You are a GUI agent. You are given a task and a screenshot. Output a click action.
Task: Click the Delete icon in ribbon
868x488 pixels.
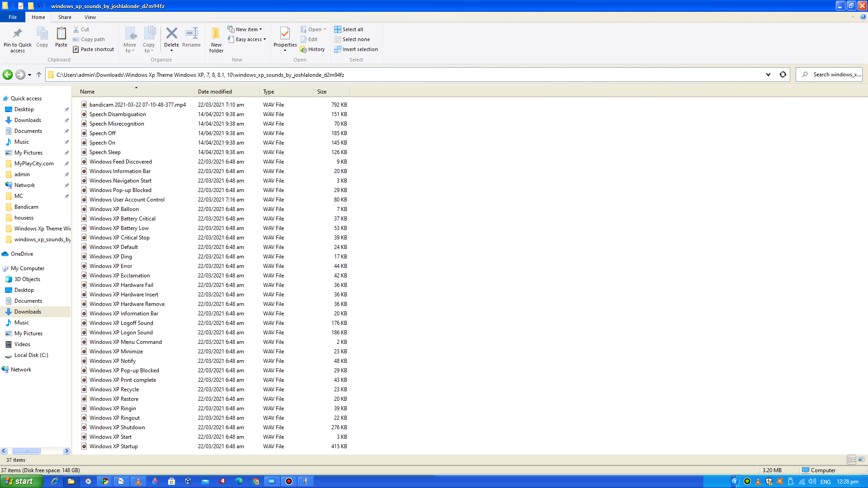coord(171,34)
